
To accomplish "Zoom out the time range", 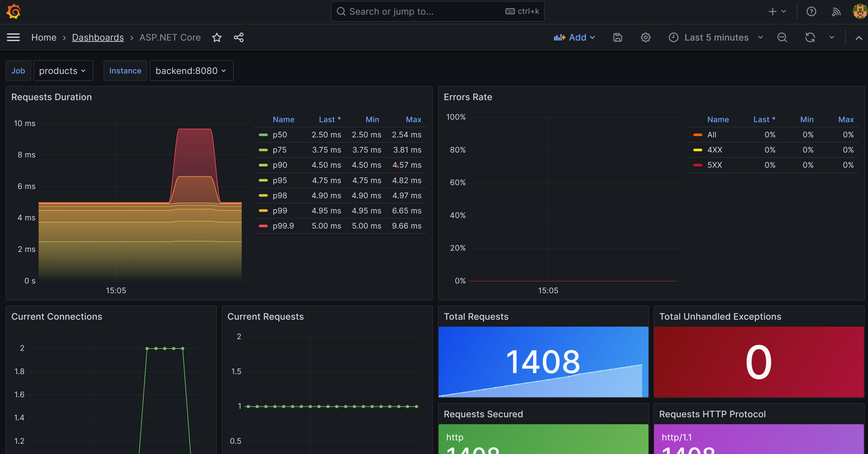I will coord(782,37).
